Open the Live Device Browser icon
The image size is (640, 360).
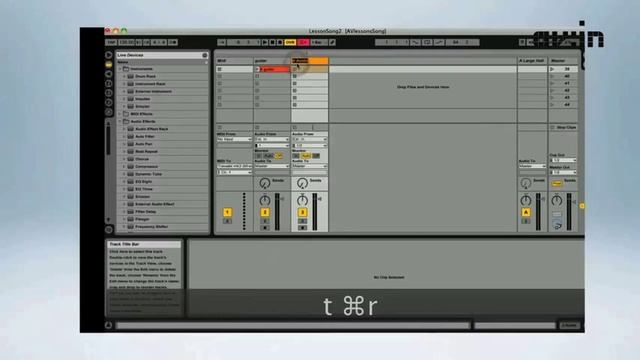(109, 64)
